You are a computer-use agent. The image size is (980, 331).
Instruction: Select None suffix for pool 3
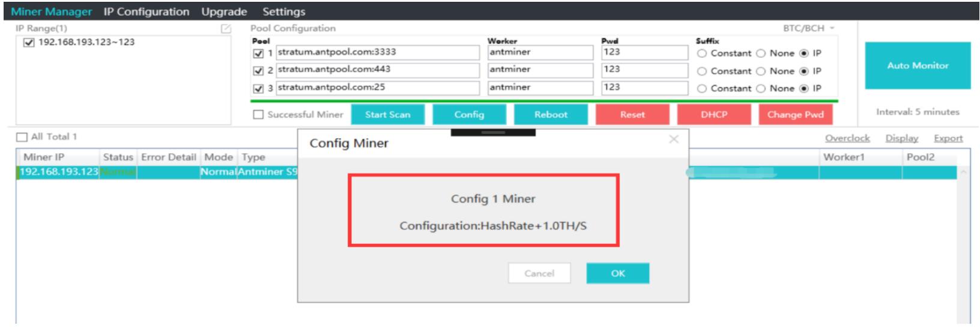pos(761,88)
